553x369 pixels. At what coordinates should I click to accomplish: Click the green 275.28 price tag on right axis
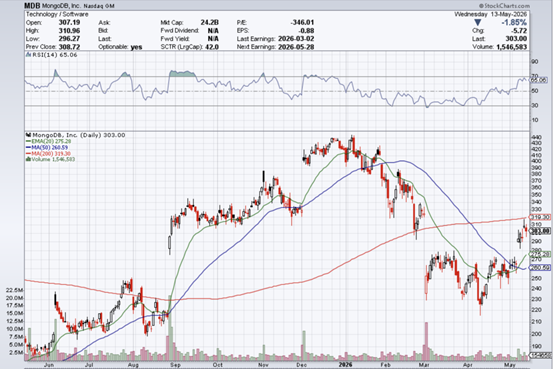pos(540,254)
